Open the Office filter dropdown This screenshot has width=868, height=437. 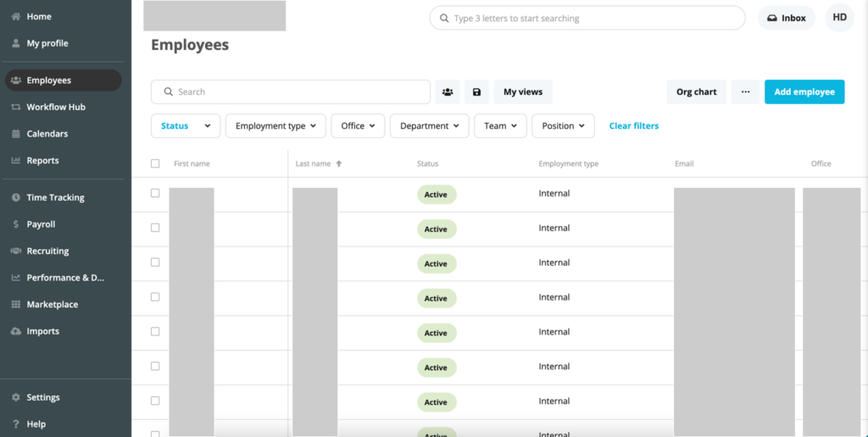[x=358, y=126]
